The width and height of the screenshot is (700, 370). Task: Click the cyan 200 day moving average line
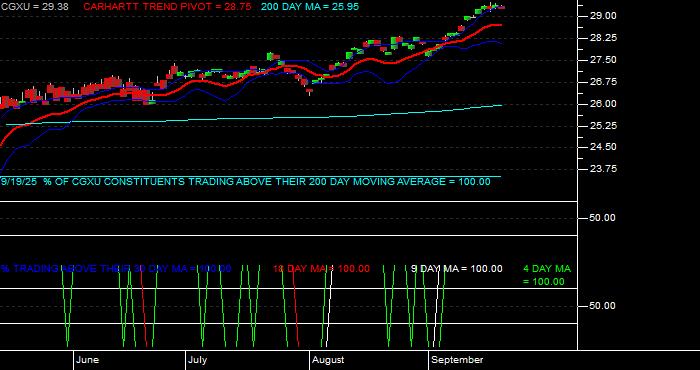[x=254, y=118]
